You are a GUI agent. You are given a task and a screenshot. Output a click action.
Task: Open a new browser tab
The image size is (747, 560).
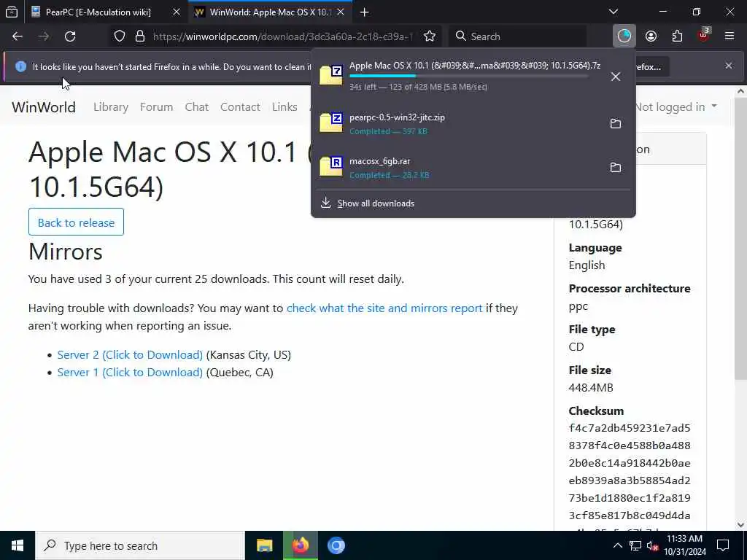click(365, 12)
